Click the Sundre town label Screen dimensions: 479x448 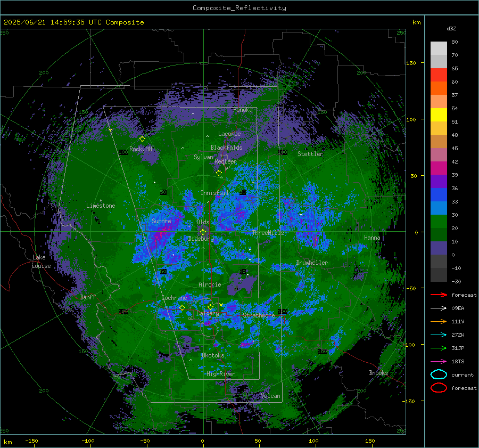click(161, 221)
